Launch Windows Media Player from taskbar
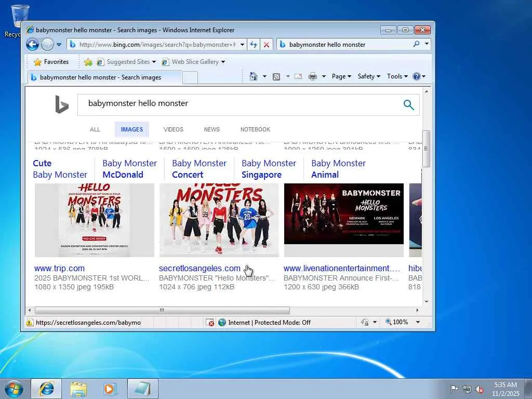This screenshot has width=532, height=399. [110, 389]
